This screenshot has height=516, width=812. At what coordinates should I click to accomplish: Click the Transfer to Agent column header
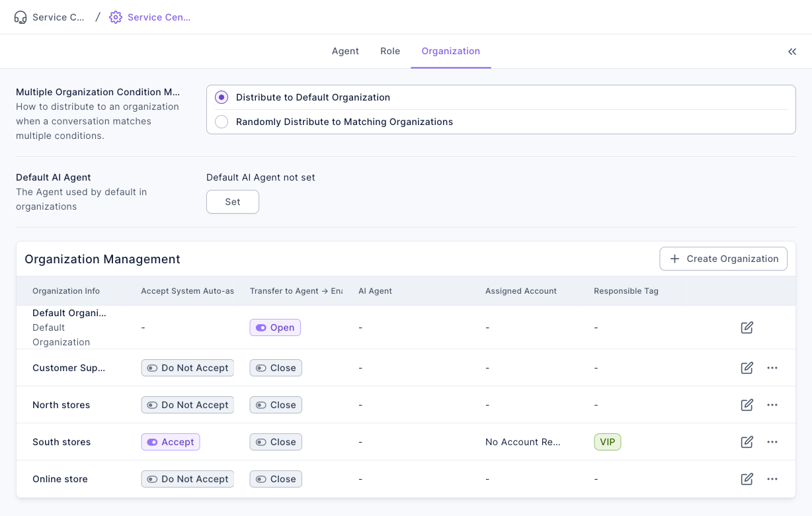296,291
